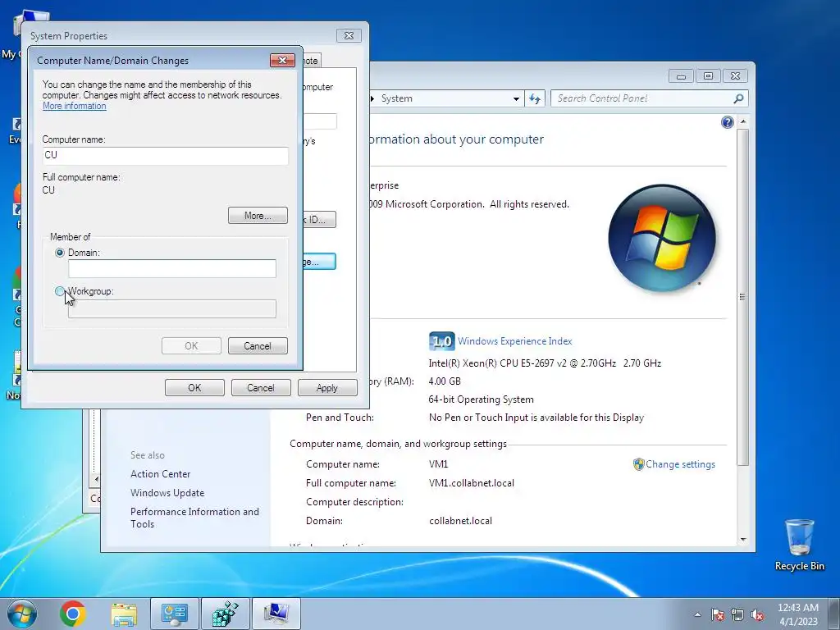Viewport: 840px width, 630px height.
Task: Show hidden tray icons arrow
Action: pos(697,614)
